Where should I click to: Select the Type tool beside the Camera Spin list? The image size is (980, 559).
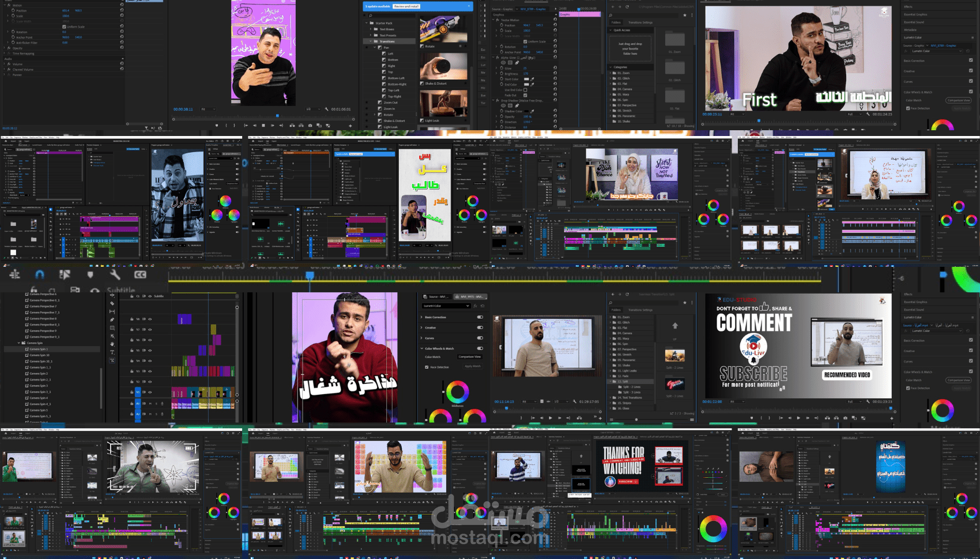(x=112, y=352)
